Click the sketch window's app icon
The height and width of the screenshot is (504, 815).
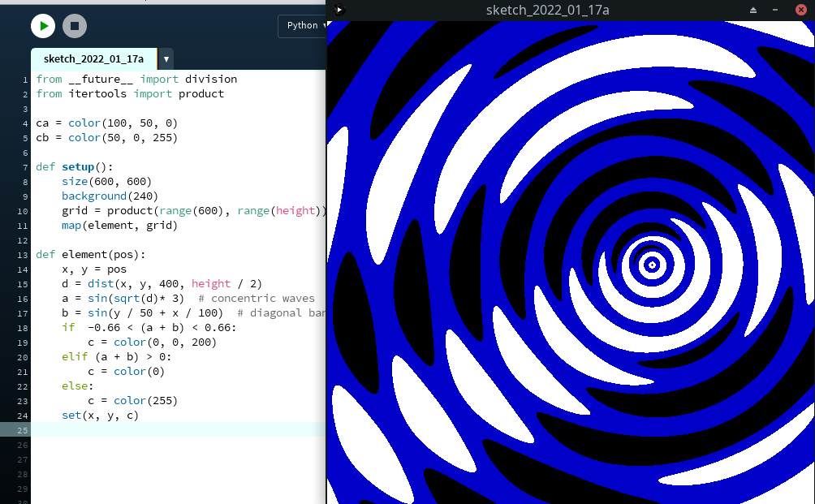(x=339, y=10)
